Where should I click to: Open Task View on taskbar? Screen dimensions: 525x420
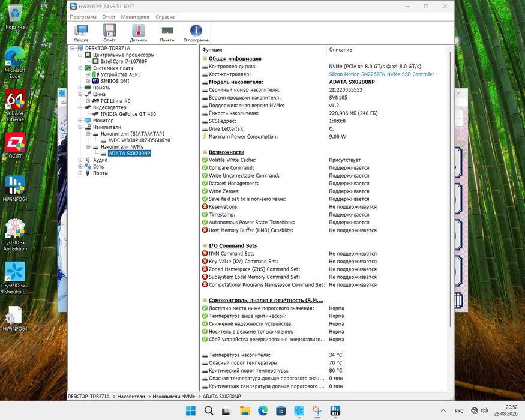[226, 410]
